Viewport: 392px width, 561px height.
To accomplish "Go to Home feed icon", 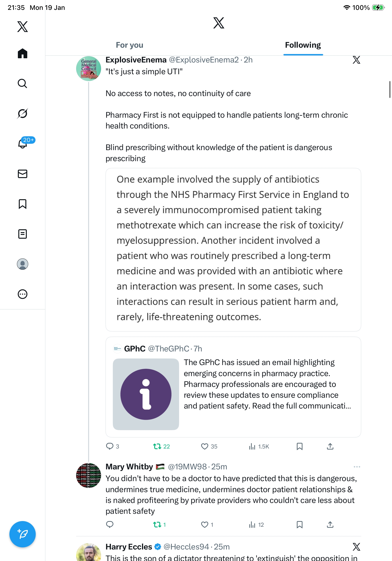I will 23,54.
